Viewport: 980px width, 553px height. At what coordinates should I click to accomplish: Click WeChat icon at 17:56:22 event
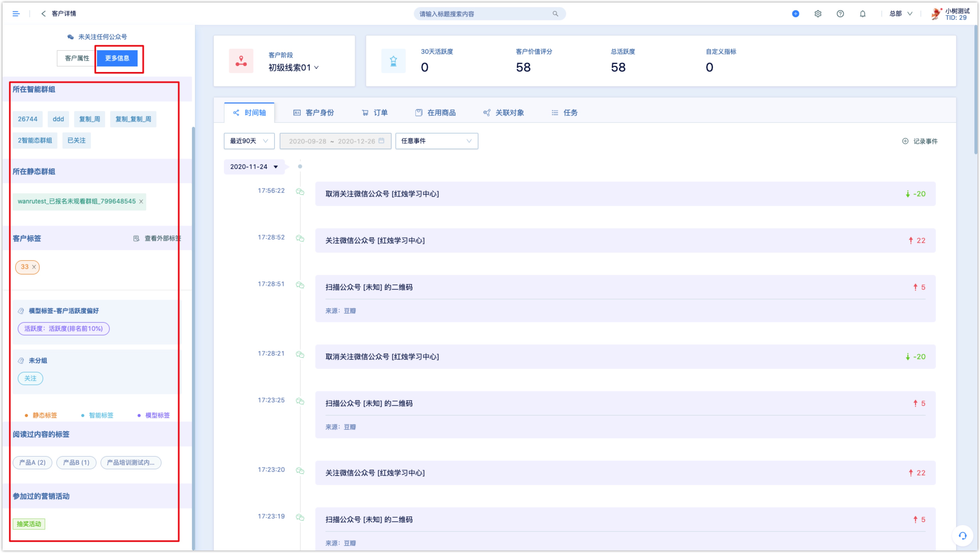[300, 192]
